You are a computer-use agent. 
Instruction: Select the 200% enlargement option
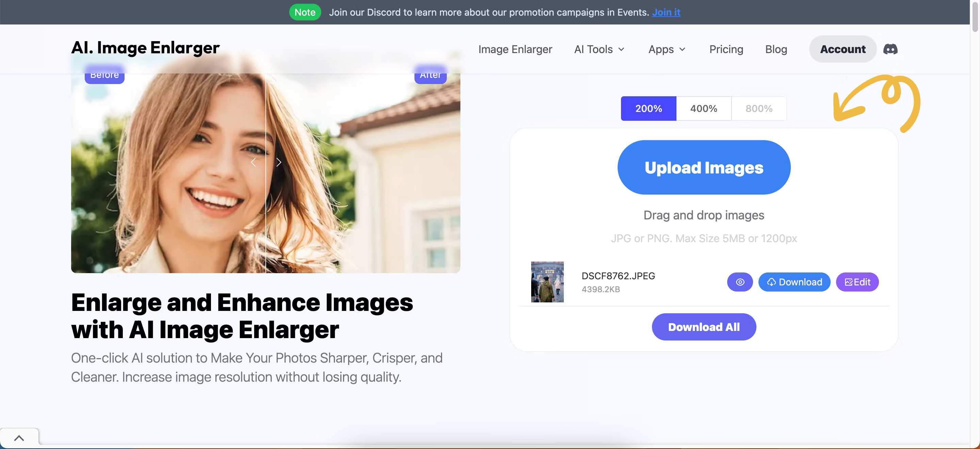pyautogui.click(x=648, y=109)
